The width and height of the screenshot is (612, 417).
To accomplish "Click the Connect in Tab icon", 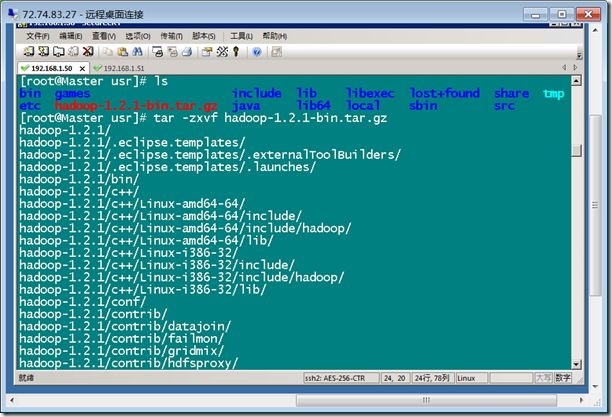I will tap(59, 52).
